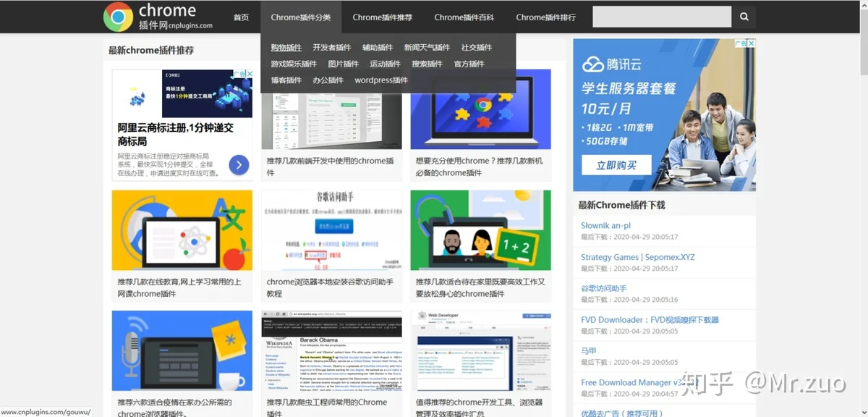868x417 pixels.
Task: Open Strategy Games | Sepomex.XYZ link
Action: 638,257
